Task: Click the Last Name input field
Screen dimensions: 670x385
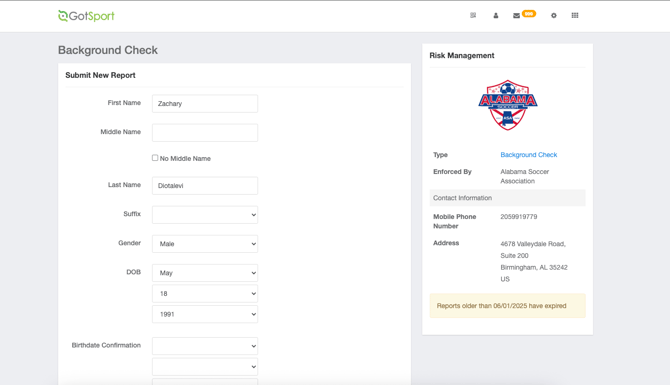Action: pos(205,185)
